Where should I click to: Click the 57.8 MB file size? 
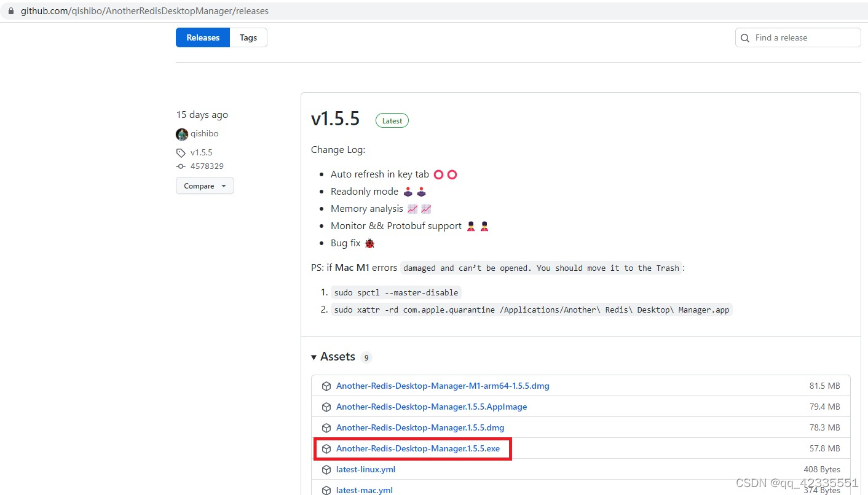824,449
